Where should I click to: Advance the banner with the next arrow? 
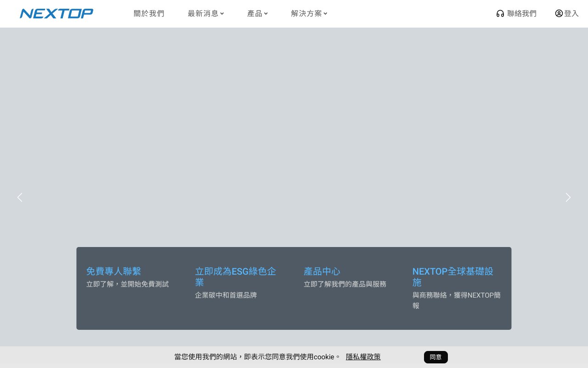[x=568, y=197]
